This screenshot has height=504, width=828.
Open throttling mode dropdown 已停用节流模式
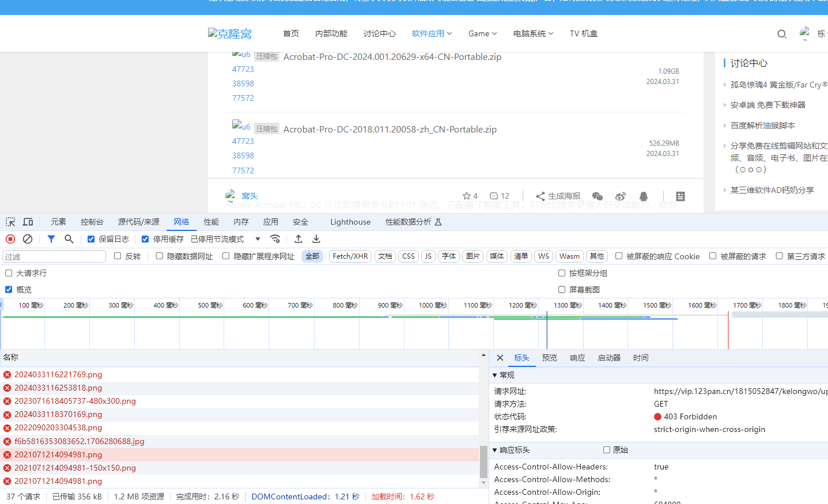pos(225,239)
